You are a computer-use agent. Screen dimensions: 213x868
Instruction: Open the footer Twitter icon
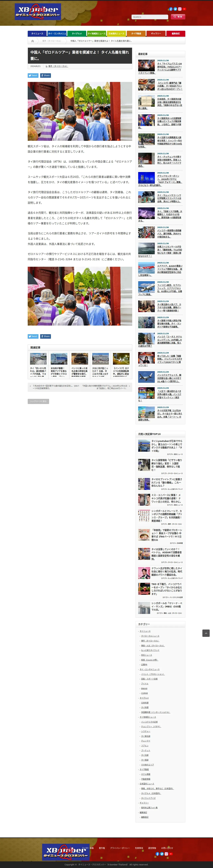tap(162, 854)
